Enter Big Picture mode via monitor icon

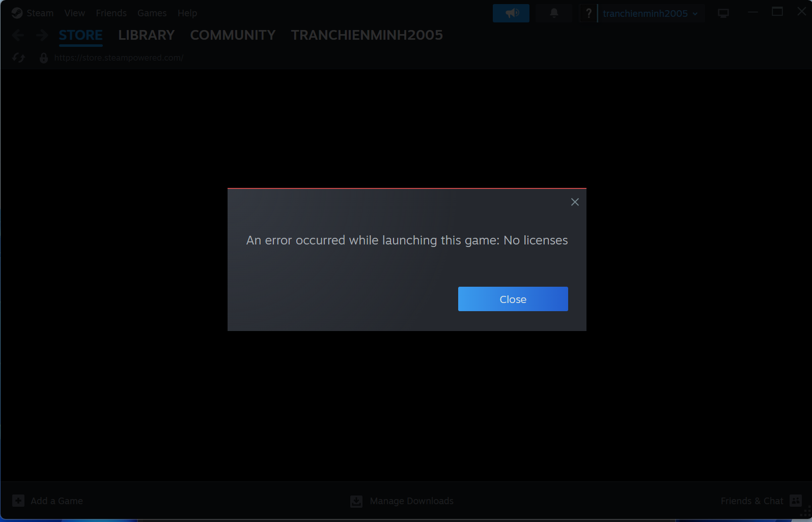pos(723,13)
